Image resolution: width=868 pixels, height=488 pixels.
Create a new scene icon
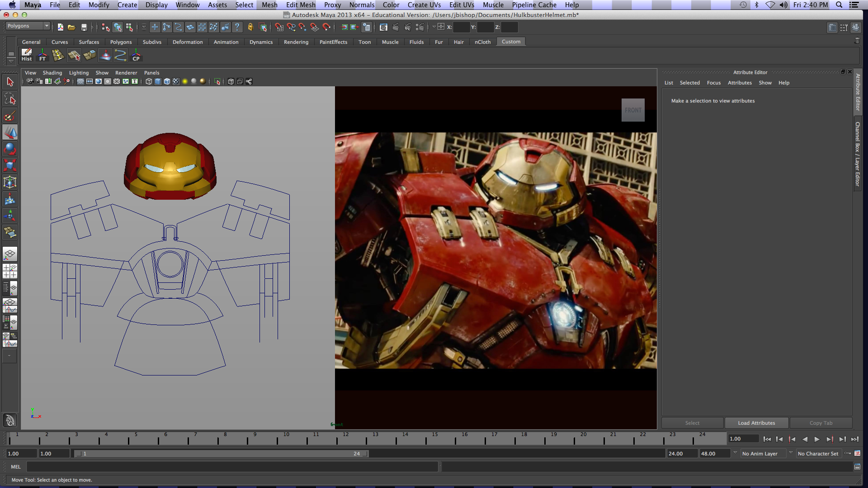coord(60,28)
